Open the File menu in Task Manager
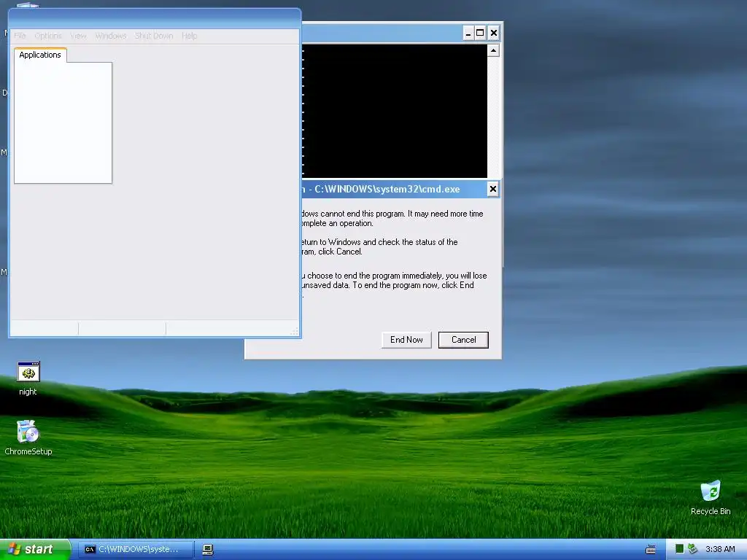This screenshot has width=747, height=560. (20, 36)
